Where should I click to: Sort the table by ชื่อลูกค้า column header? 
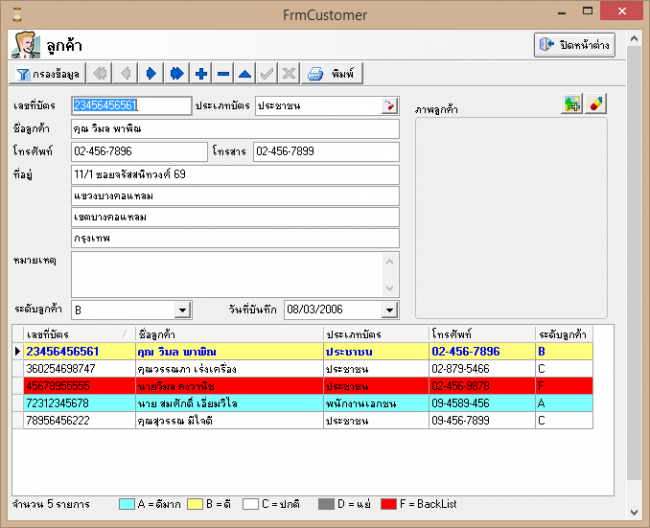point(228,333)
